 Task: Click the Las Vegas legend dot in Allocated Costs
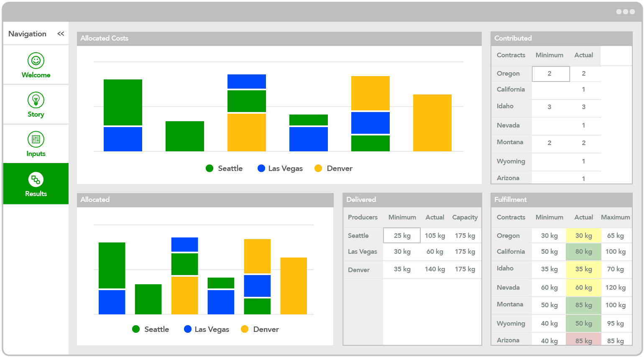(261, 168)
